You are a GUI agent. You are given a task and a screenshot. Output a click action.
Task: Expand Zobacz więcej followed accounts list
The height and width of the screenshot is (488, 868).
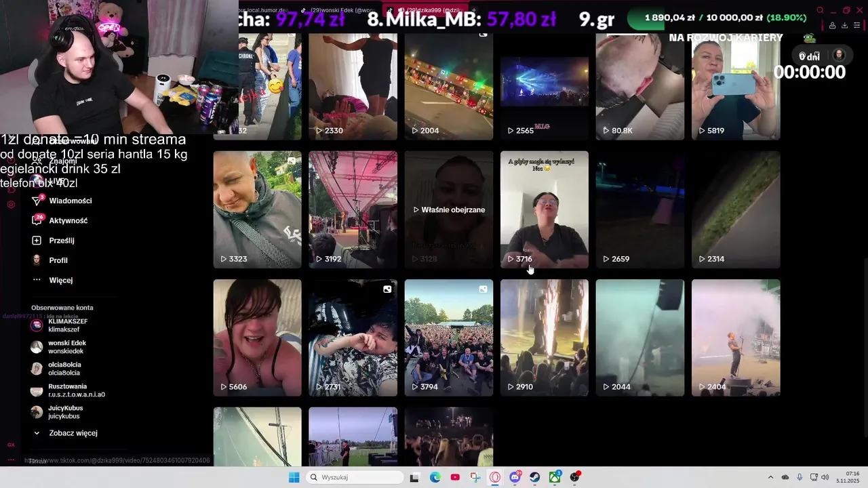point(65,433)
